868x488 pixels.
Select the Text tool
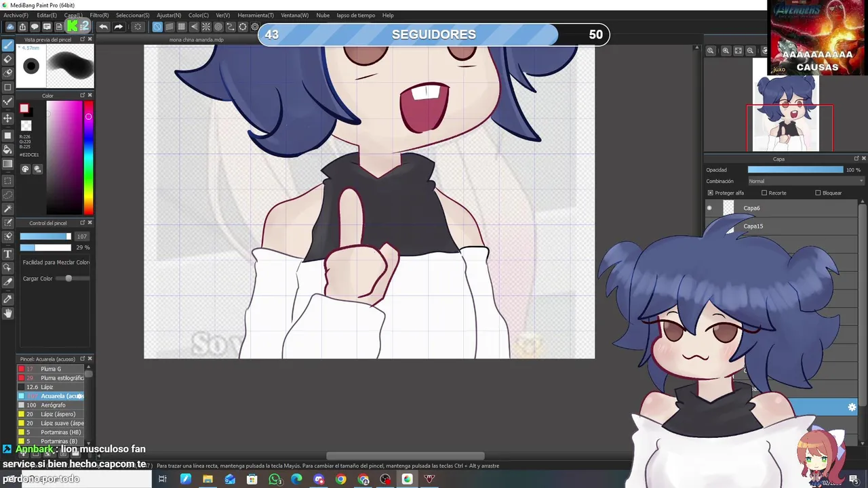pos(8,254)
